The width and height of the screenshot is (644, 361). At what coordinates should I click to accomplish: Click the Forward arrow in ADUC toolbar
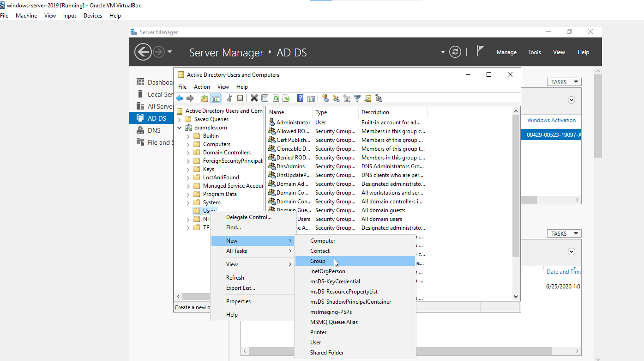click(x=190, y=98)
